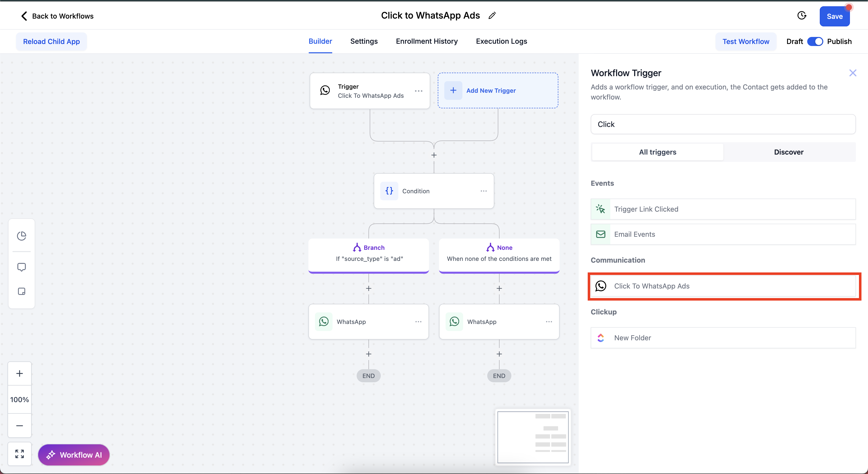
Task: Click the Test Workflow button
Action: coord(746,41)
